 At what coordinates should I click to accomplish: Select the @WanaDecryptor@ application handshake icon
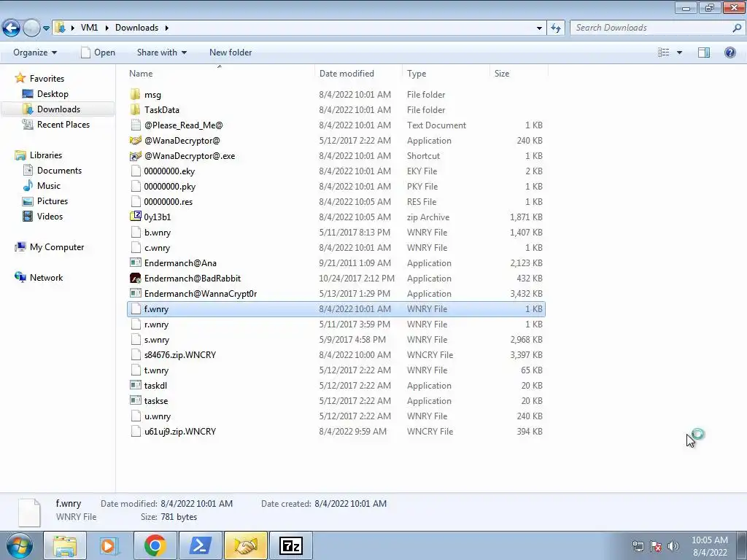tap(135, 140)
